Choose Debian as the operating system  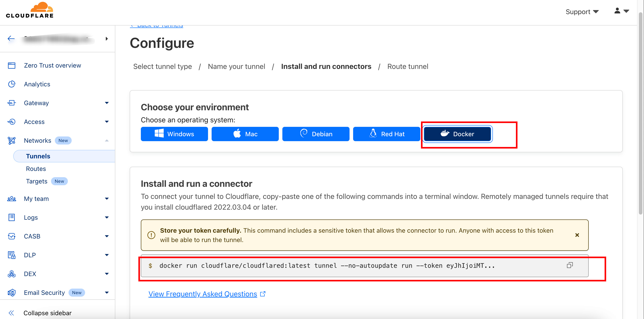[x=316, y=134]
